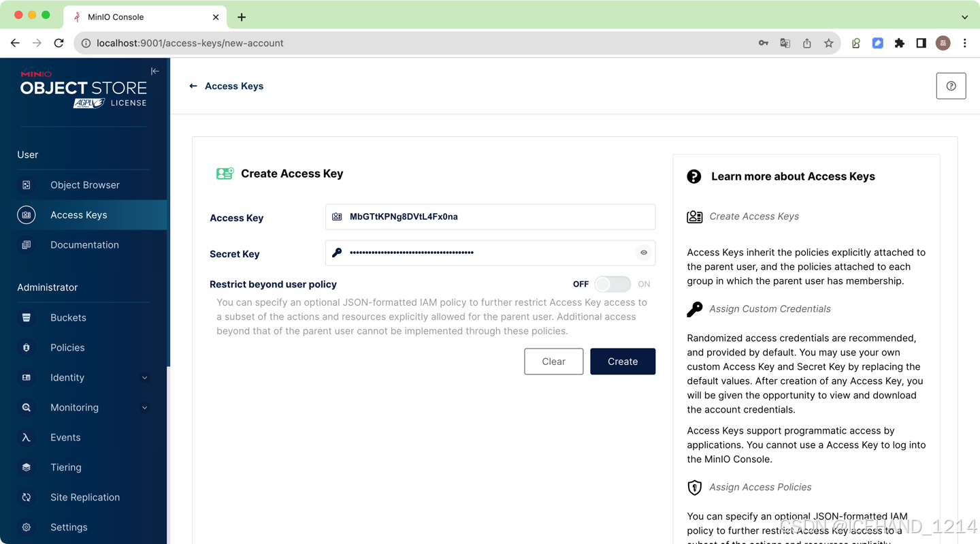980x544 pixels.
Task: Open the saved passwords key icon
Action: tap(764, 43)
